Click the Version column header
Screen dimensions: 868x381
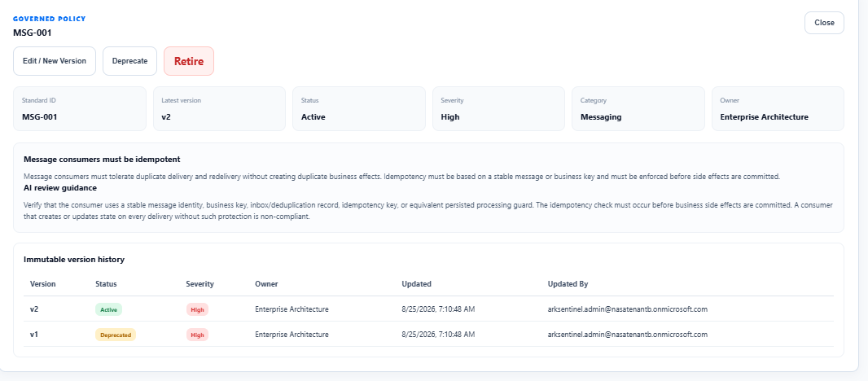(x=42, y=284)
